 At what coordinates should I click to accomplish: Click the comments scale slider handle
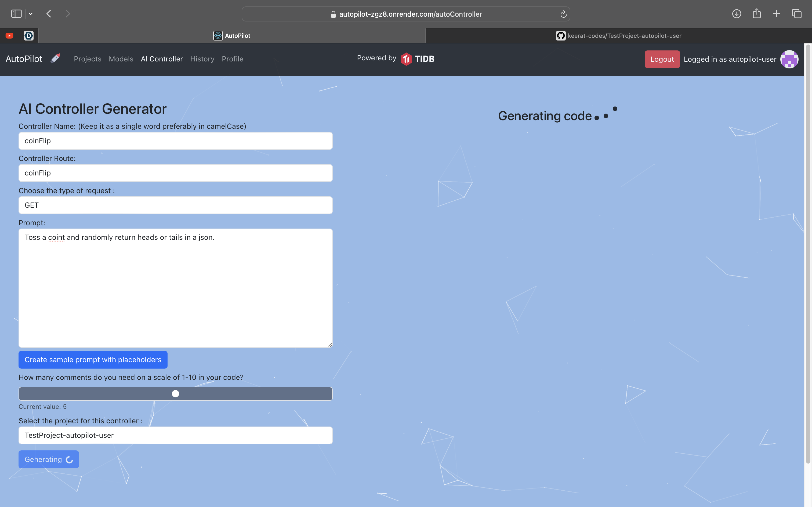(x=175, y=394)
